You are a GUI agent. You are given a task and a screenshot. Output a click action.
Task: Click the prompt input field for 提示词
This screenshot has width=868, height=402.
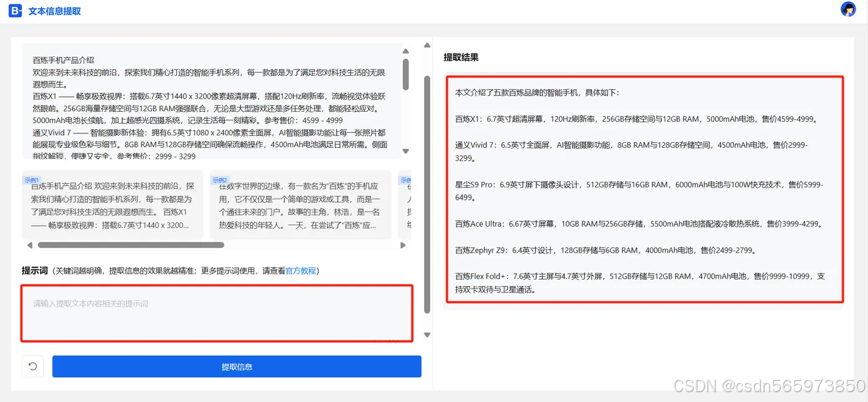[217, 313]
